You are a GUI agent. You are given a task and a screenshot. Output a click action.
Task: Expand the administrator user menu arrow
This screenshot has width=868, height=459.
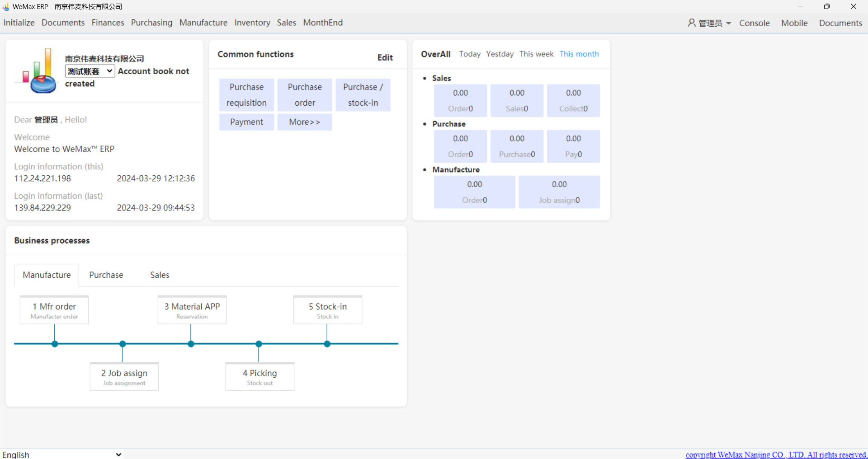tap(728, 23)
